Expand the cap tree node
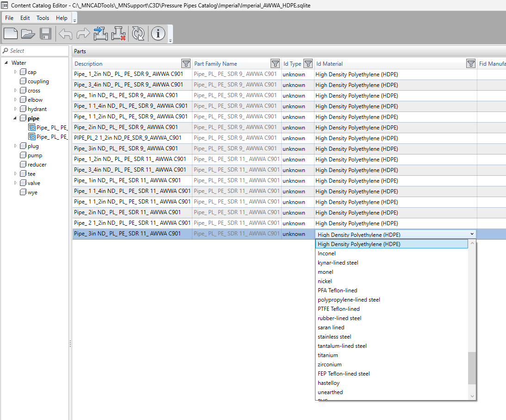The image size is (506, 420). (15, 72)
